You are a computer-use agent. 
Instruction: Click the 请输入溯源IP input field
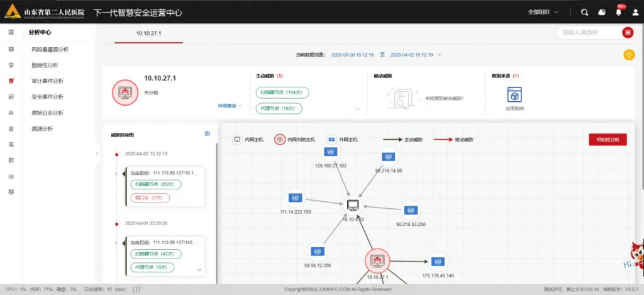(x=588, y=33)
